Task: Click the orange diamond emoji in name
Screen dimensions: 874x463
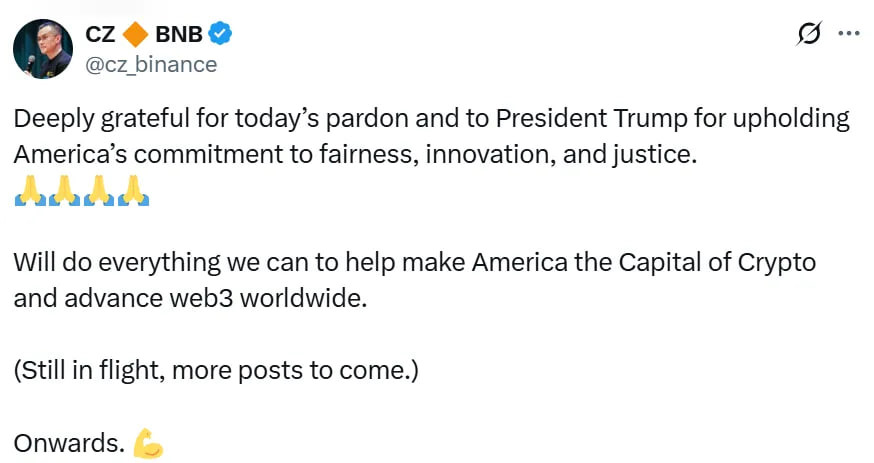Action: tap(137, 35)
